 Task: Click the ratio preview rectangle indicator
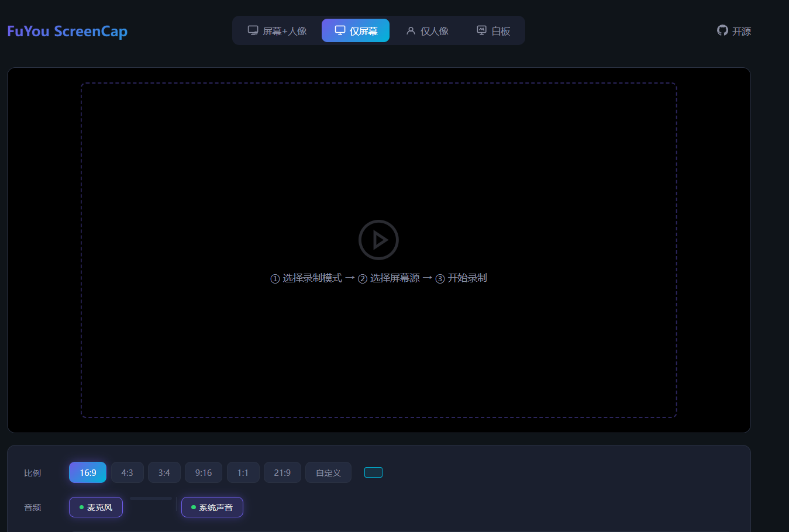373,472
